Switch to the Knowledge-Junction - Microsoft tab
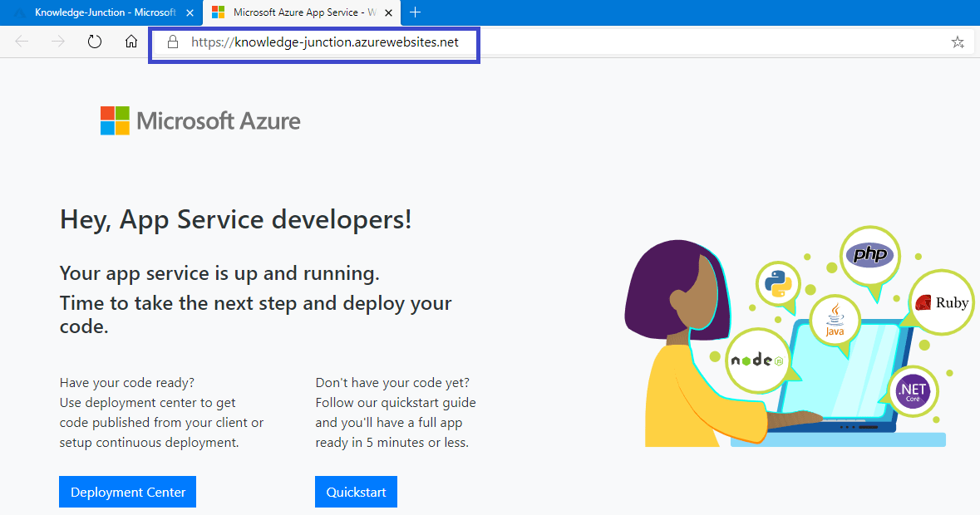 pos(100,12)
